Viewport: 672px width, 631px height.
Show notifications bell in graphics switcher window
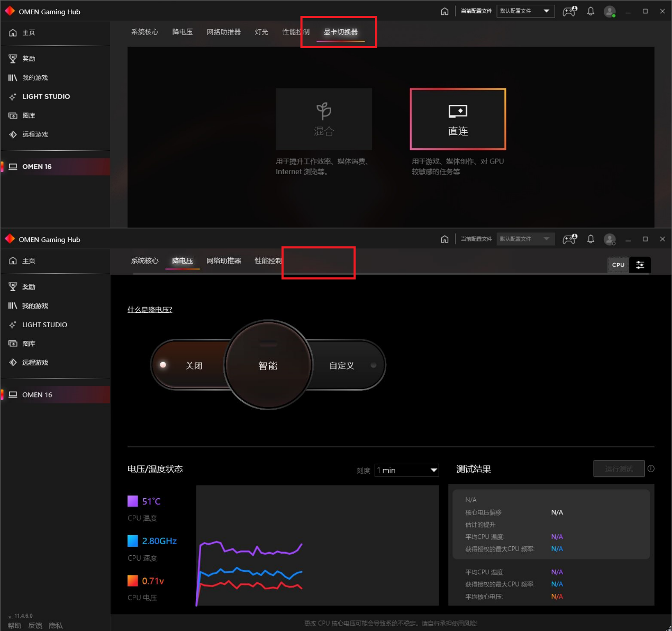point(591,11)
